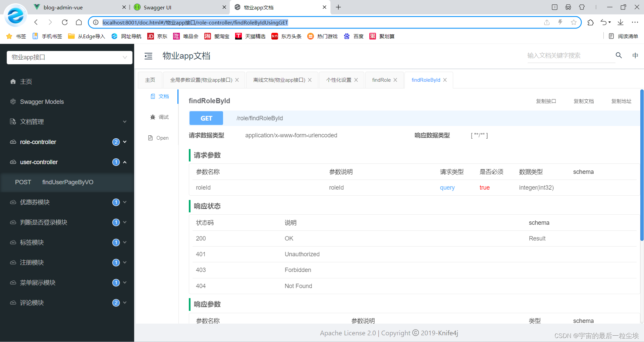This screenshot has width=644, height=342.
Task: Expand 评论模块 group
Action: click(x=67, y=302)
